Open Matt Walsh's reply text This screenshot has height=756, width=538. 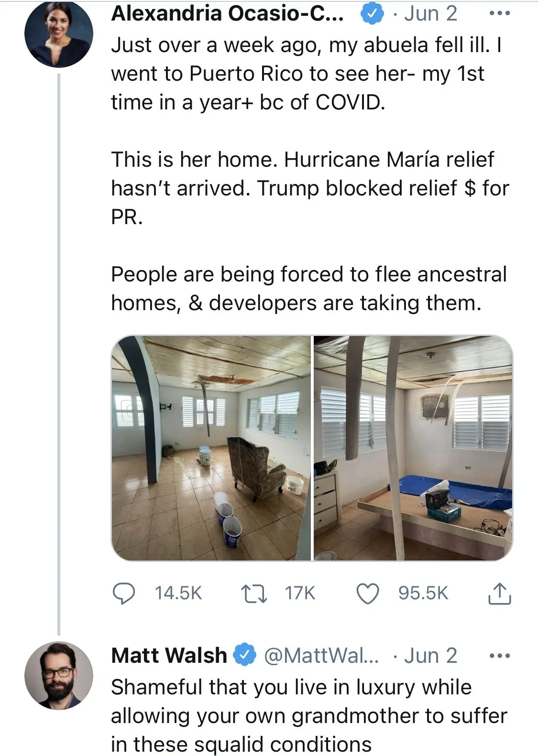coord(308,715)
